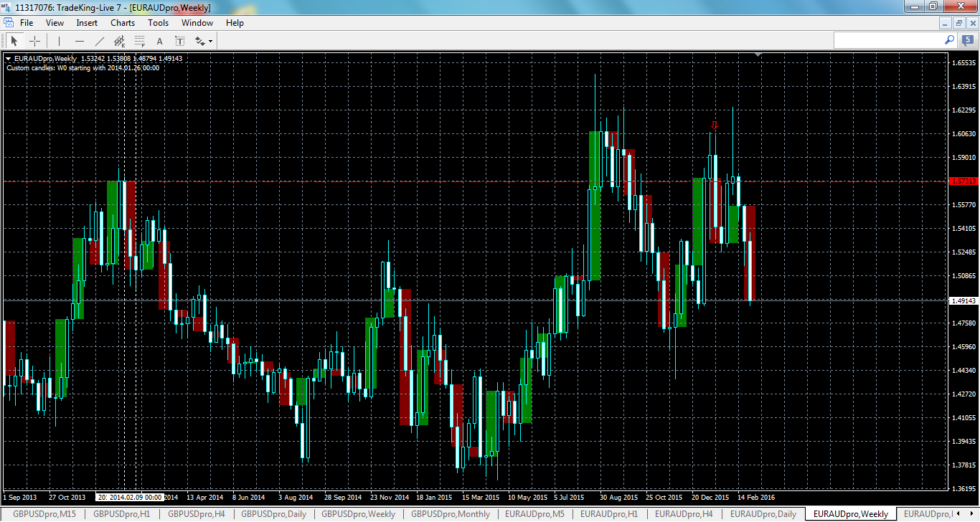The height and width of the screenshot is (522, 980).
Task: Switch to the GBPUSDpro,H1 chart tab
Action: tap(121, 514)
